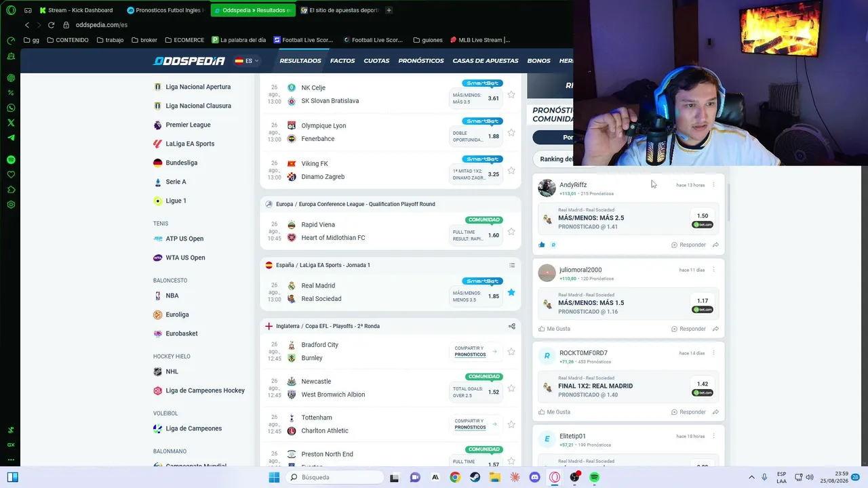Favorite the Olympique Lyon vs Fenerbahce match
The height and width of the screenshot is (488, 868).
pos(511,133)
